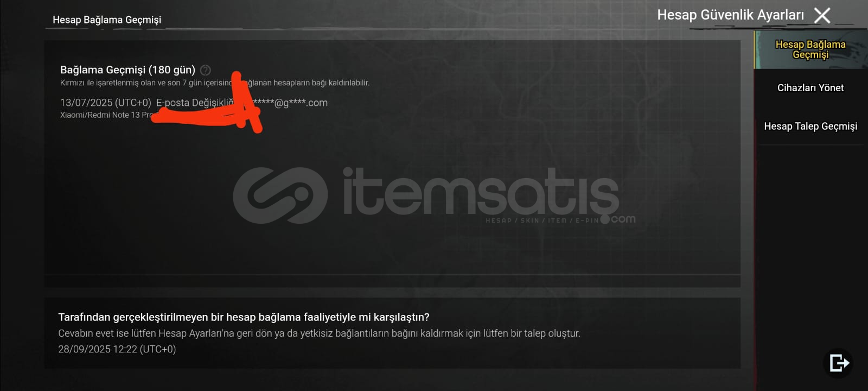
Task: Open the Cihazları Yönet tab
Action: click(x=810, y=88)
